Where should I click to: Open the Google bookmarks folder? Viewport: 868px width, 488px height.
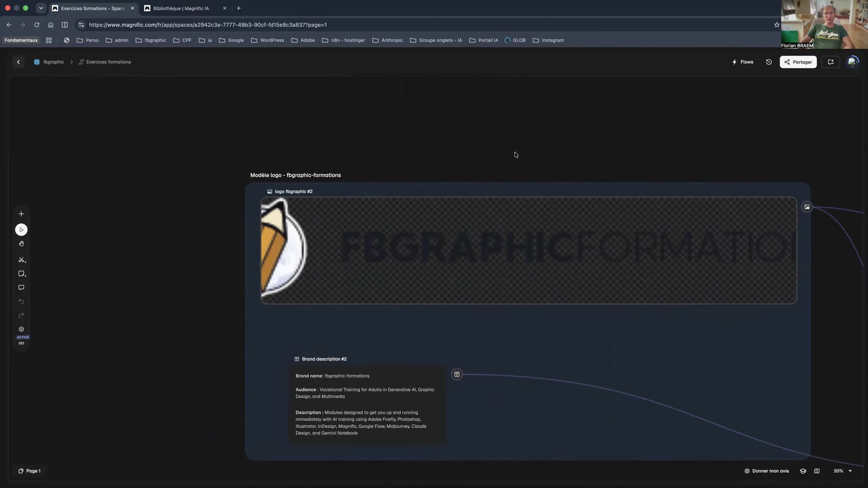pos(231,40)
